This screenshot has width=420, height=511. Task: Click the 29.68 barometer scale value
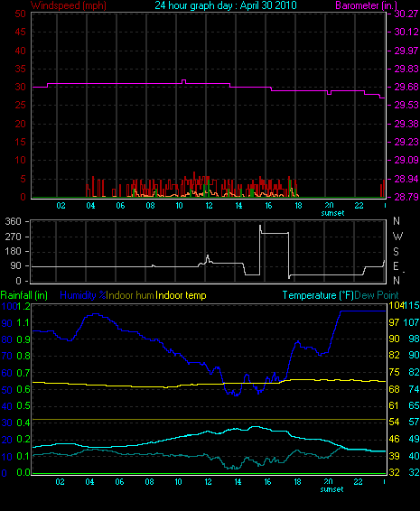tap(406, 87)
